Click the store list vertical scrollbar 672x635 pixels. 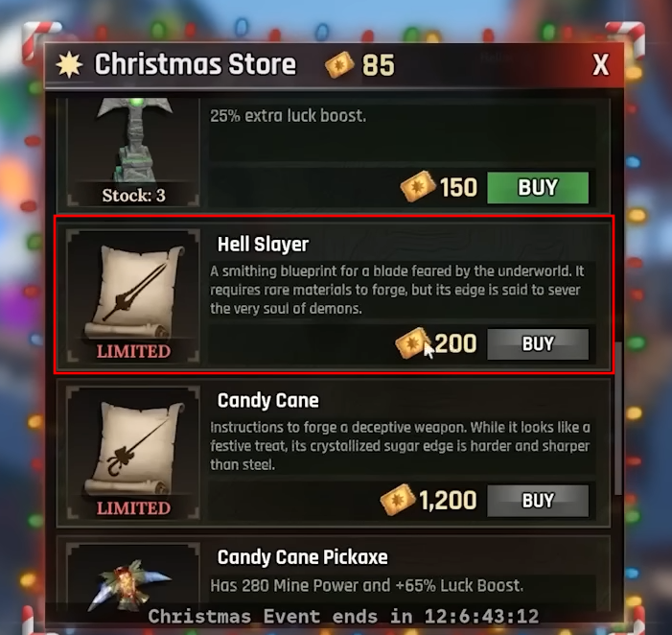coord(618,418)
